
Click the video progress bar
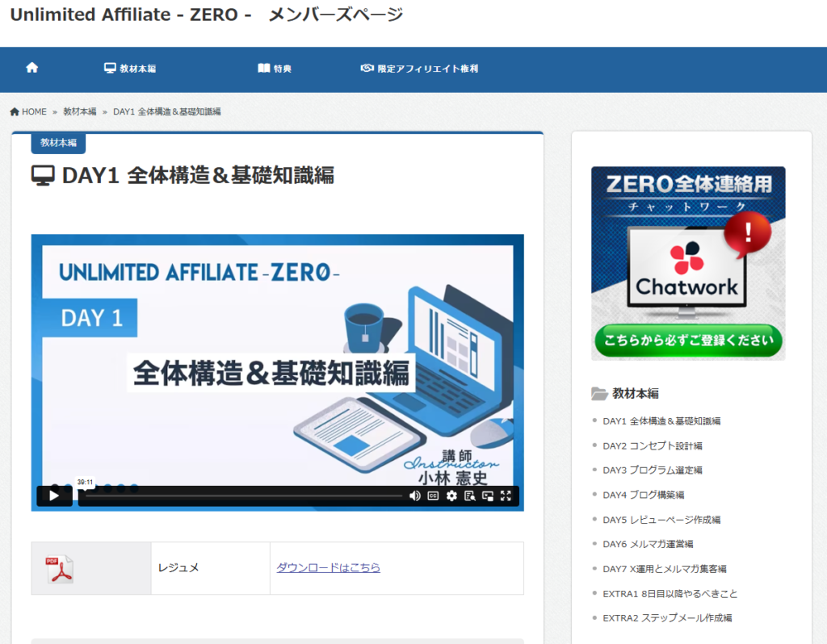[x=242, y=496]
